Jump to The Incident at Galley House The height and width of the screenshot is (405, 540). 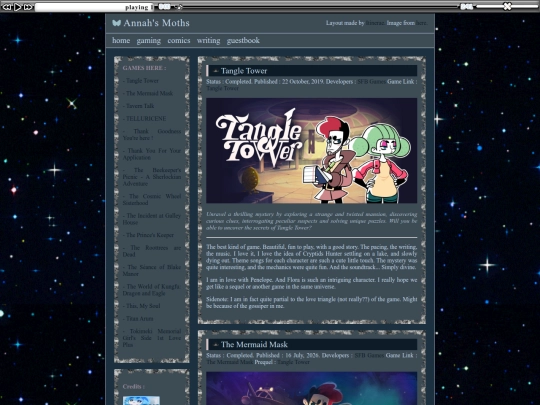pos(152,219)
